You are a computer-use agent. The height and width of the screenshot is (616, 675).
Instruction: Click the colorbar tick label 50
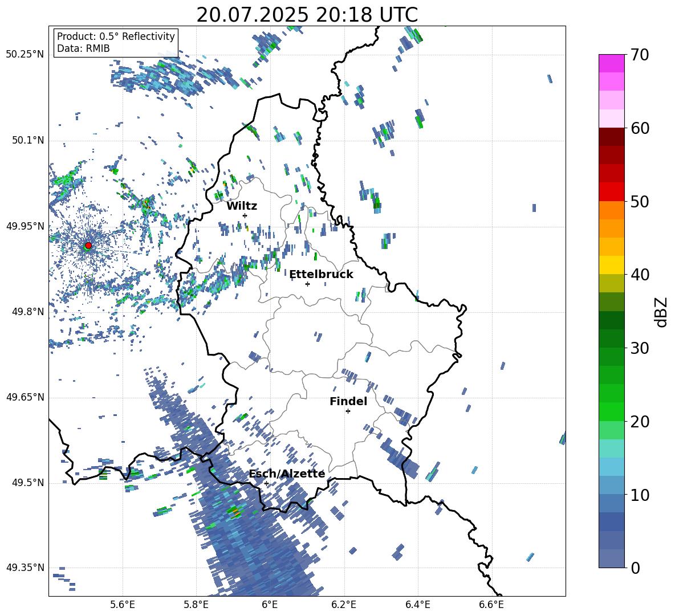point(640,201)
